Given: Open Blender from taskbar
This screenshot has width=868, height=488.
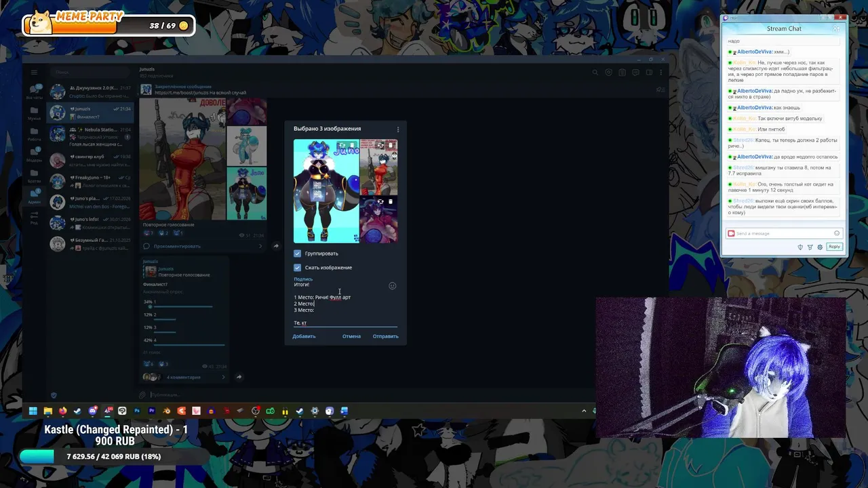Looking at the screenshot, I should point(166,411).
